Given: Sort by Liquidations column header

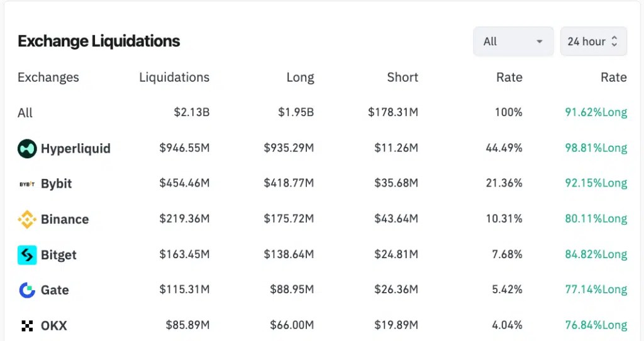Looking at the screenshot, I should [x=174, y=77].
